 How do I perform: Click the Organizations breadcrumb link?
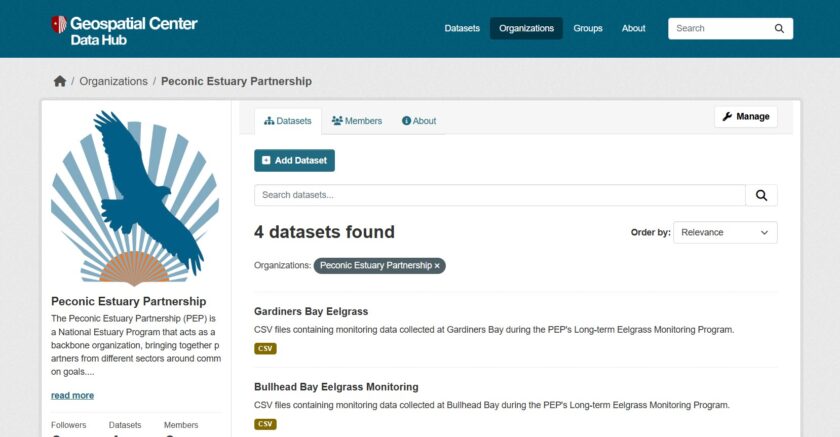click(113, 81)
